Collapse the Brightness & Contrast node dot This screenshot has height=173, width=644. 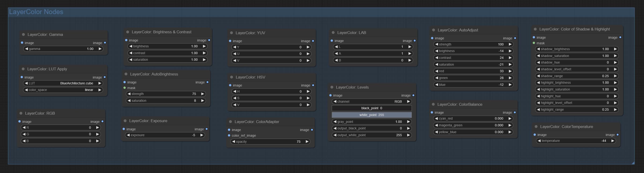click(x=128, y=32)
